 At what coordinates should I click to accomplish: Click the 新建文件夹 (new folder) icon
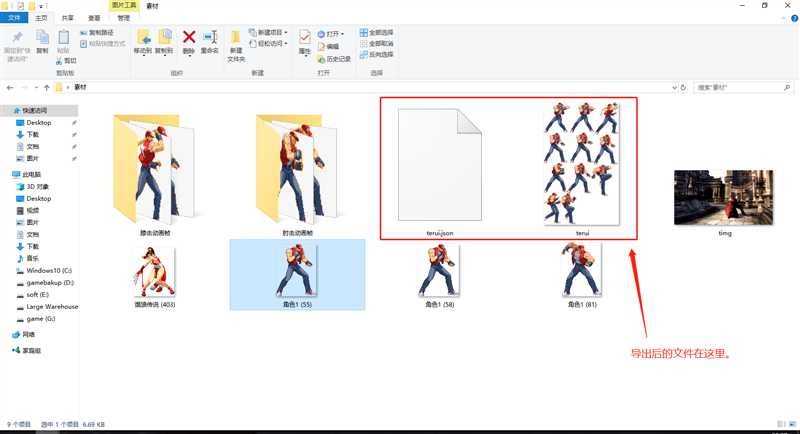pos(236,37)
